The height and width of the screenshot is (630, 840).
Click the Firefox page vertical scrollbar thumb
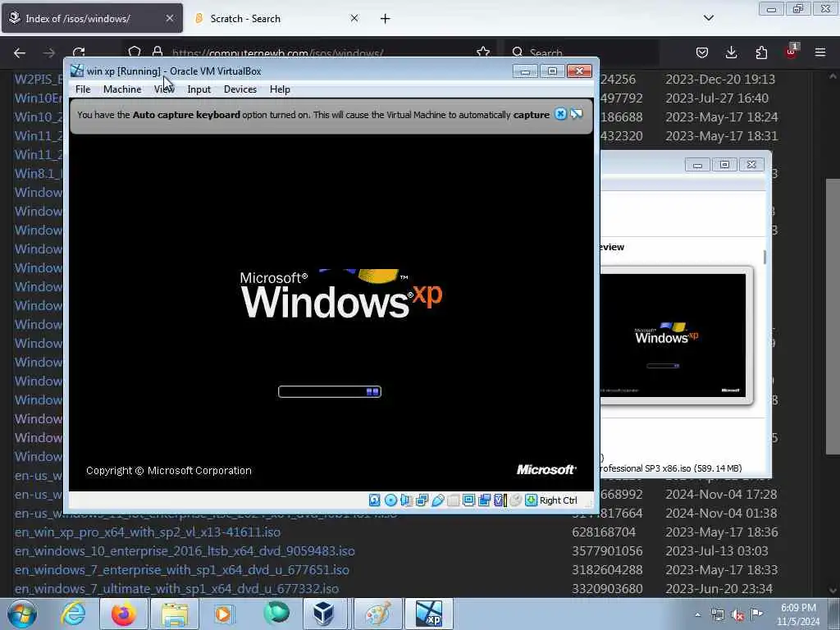pos(833,316)
